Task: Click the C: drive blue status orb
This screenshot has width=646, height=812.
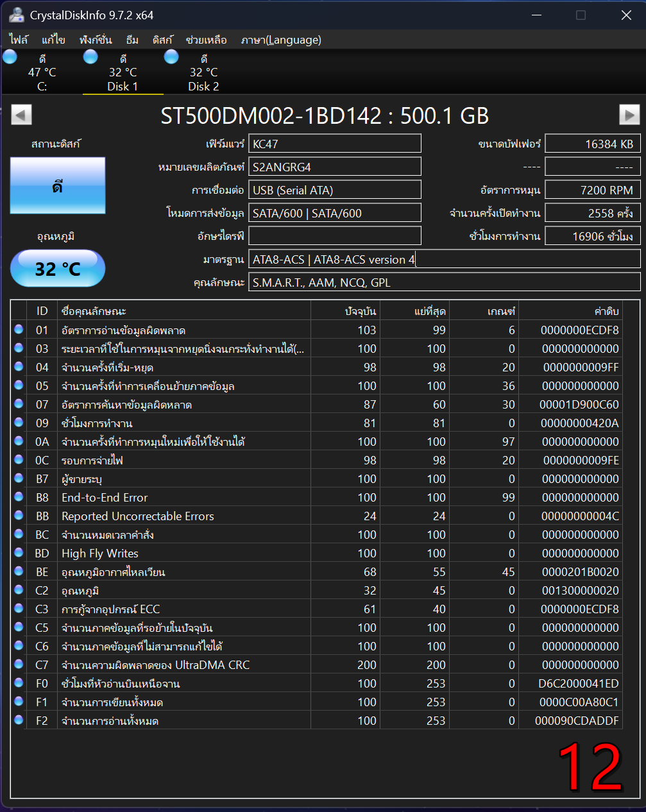Action: 10,57
